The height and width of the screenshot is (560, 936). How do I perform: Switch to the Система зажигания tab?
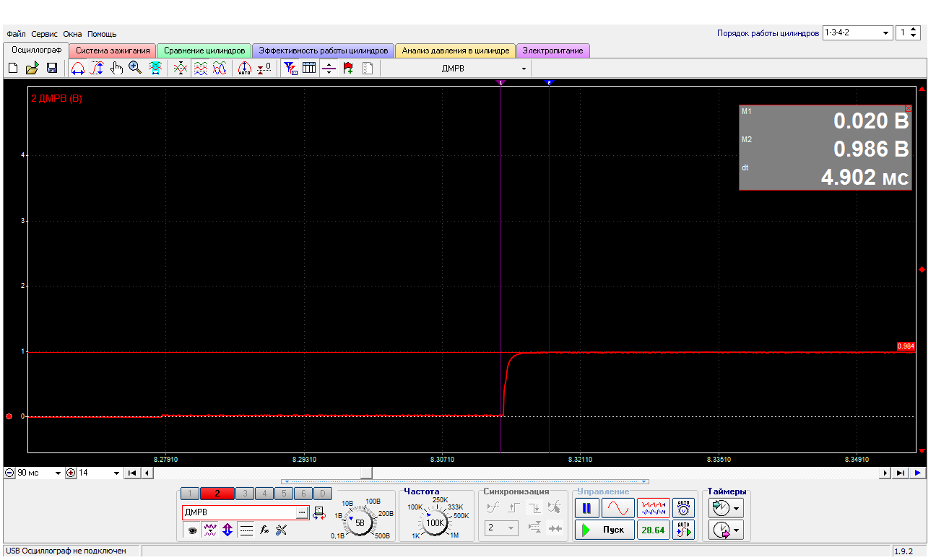(113, 51)
